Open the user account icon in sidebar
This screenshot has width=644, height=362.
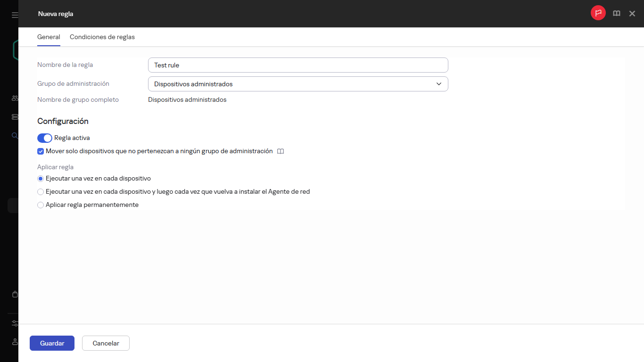pyautogui.click(x=15, y=341)
